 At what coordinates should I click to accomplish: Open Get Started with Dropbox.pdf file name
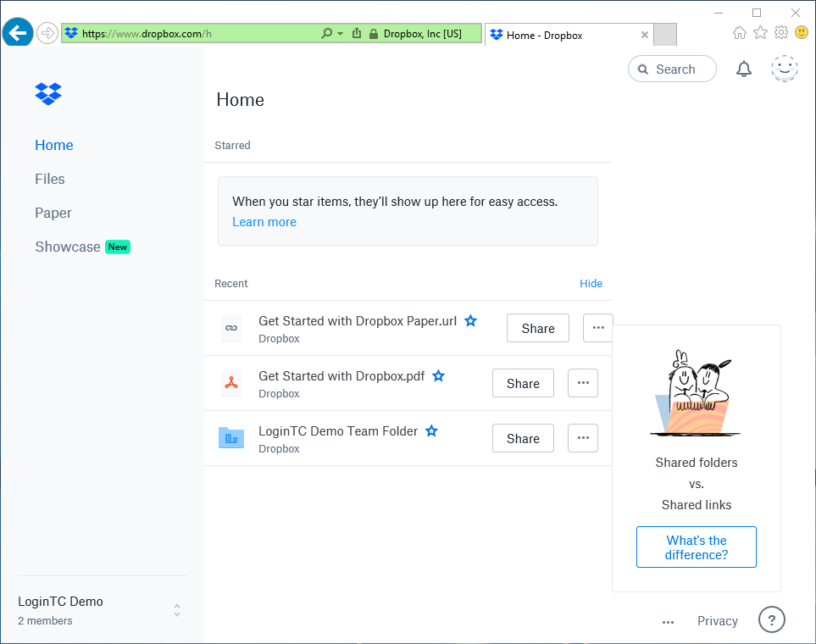(341, 376)
